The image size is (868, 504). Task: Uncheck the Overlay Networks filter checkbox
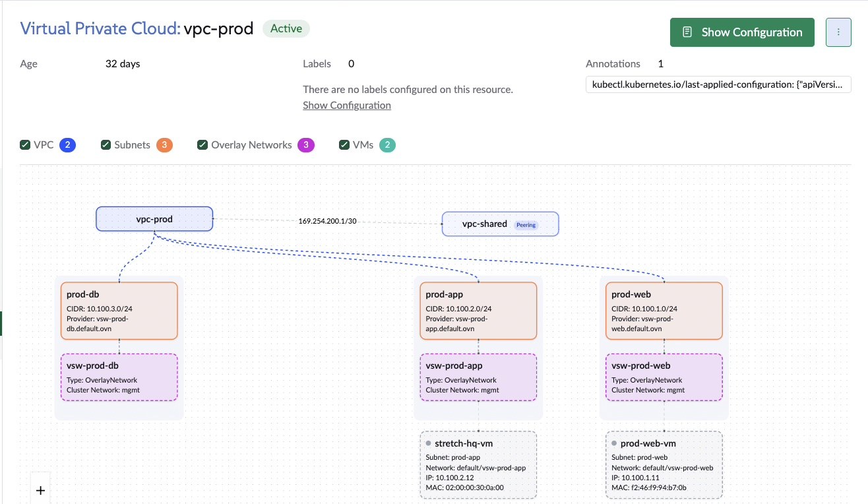(x=202, y=145)
